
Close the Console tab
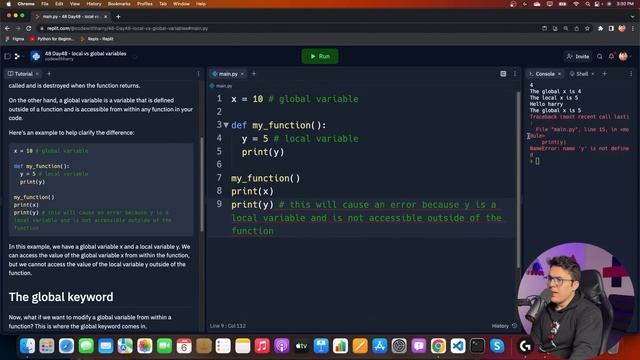559,74
